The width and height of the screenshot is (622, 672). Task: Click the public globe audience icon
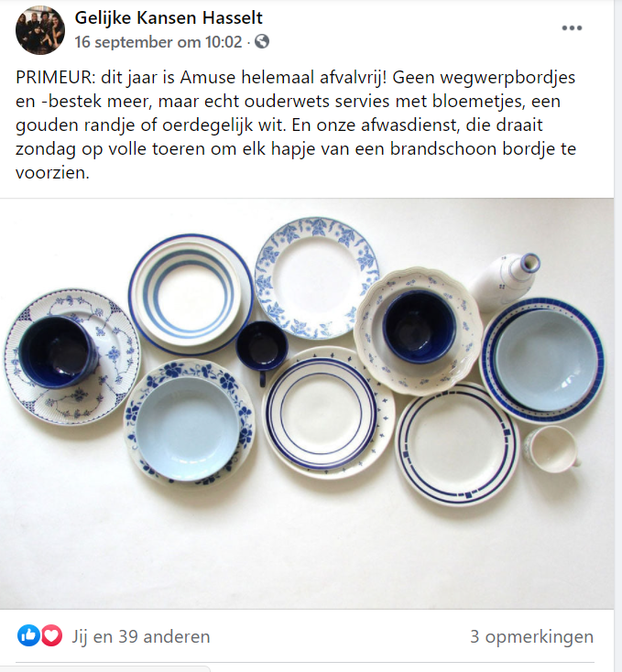click(262, 41)
